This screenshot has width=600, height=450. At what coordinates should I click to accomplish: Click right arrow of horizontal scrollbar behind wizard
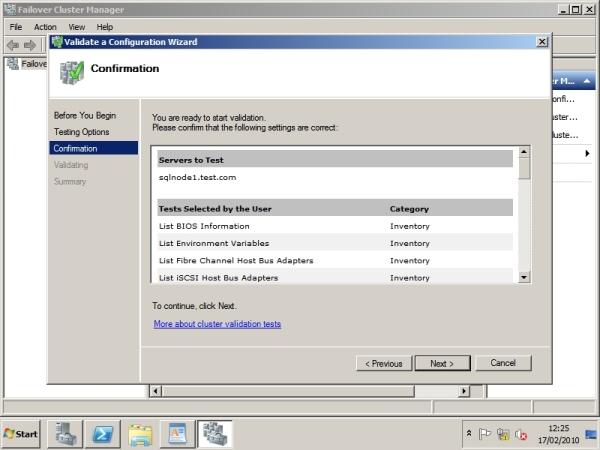pos(464,391)
